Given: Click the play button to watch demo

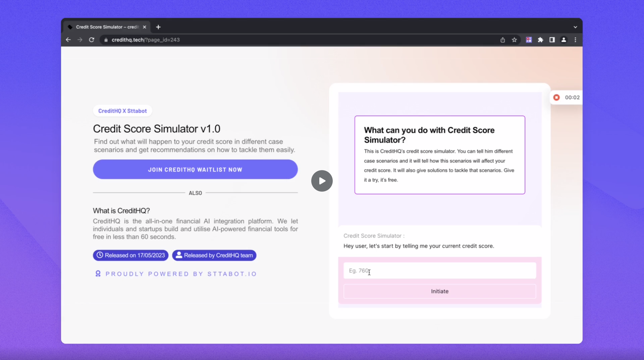Looking at the screenshot, I should (x=322, y=181).
